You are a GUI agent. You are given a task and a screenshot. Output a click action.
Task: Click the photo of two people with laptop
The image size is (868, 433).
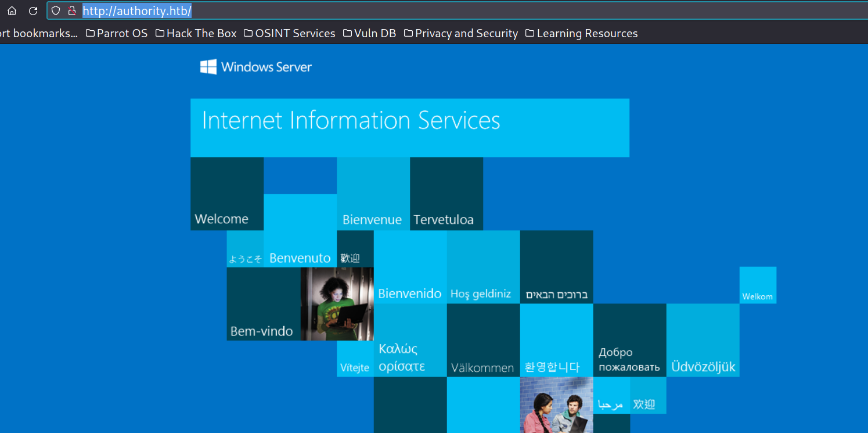pyautogui.click(x=557, y=405)
